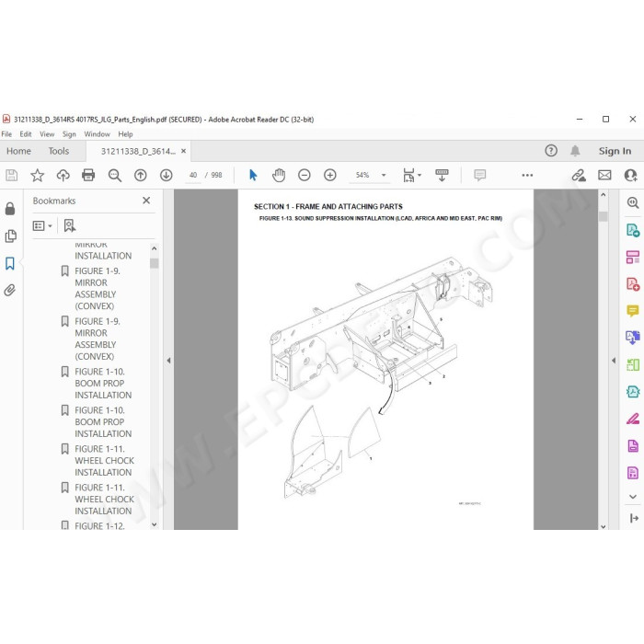644x644 pixels.
Task: Collapse the right tools pane arrow
Action: [x=614, y=361]
